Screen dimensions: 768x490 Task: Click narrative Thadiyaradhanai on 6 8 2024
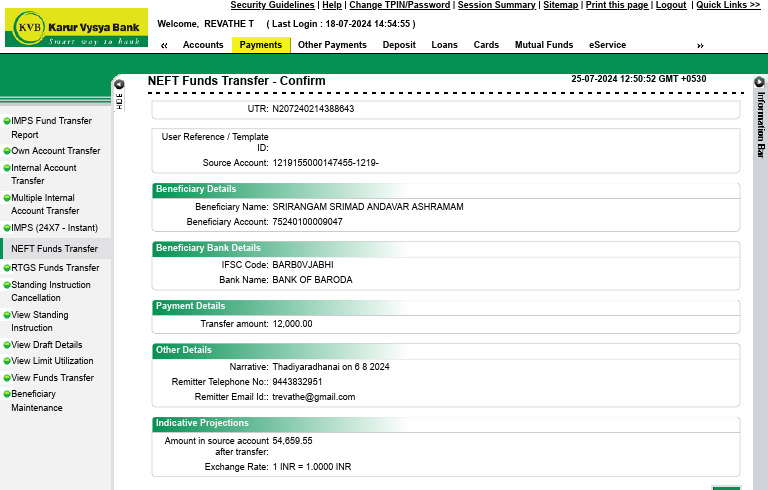pyautogui.click(x=331, y=367)
